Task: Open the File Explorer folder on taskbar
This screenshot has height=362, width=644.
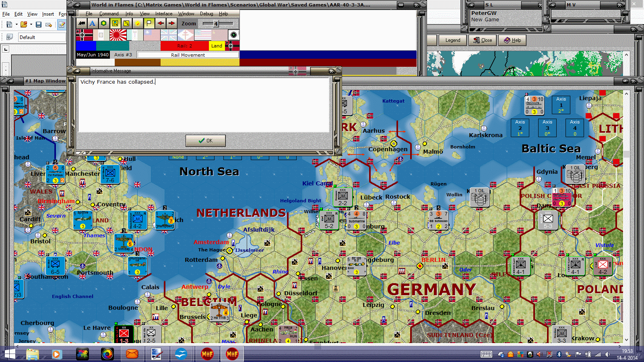Action: (x=33, y=354)
